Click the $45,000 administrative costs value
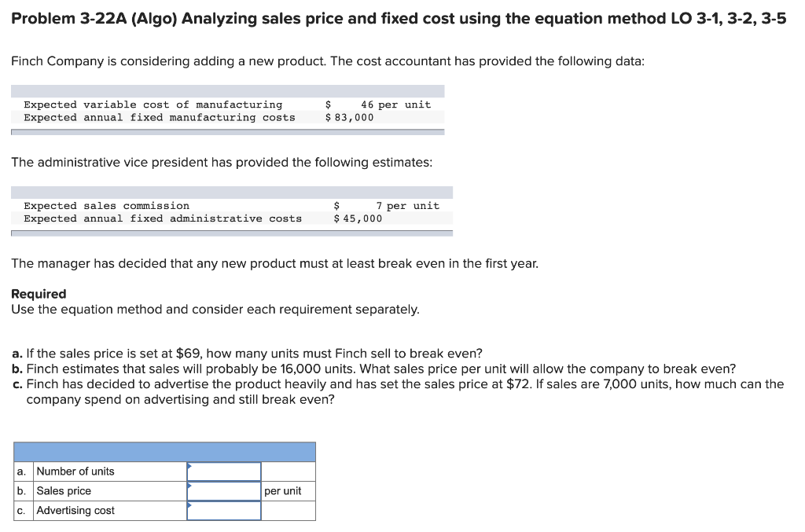805x532 pixels. coord(358,218)
